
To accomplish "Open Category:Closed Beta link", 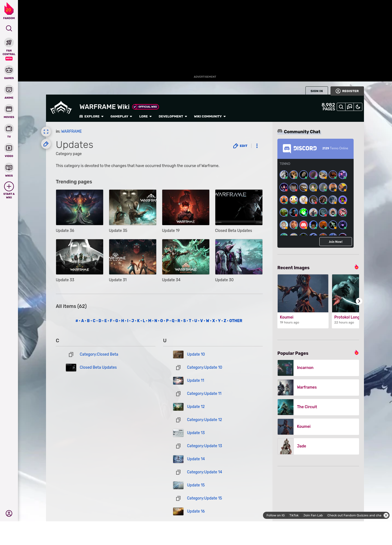I will tap(99, 354).
